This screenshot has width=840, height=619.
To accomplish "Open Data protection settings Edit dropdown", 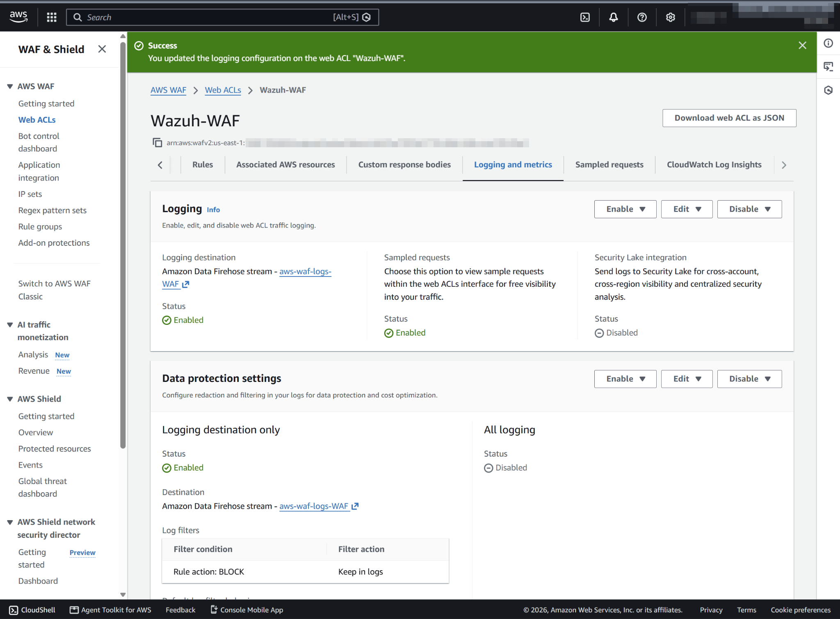I will pyautogui.click(x=687, y=379).
